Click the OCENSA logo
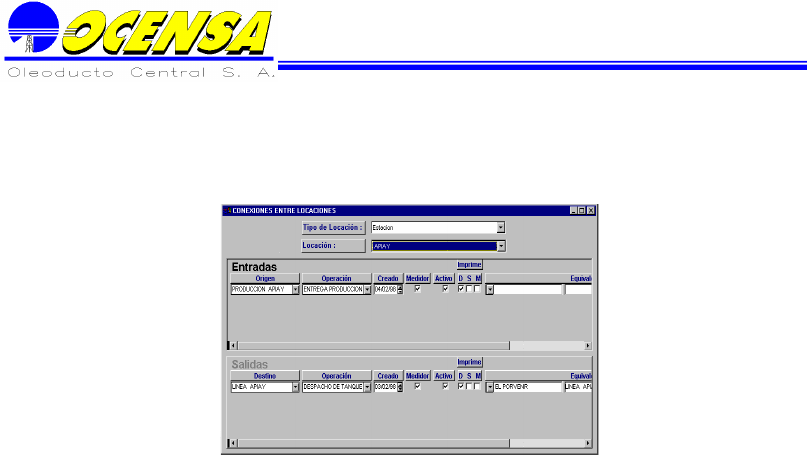This screenshot has height=457, width=807. point(140,40)
